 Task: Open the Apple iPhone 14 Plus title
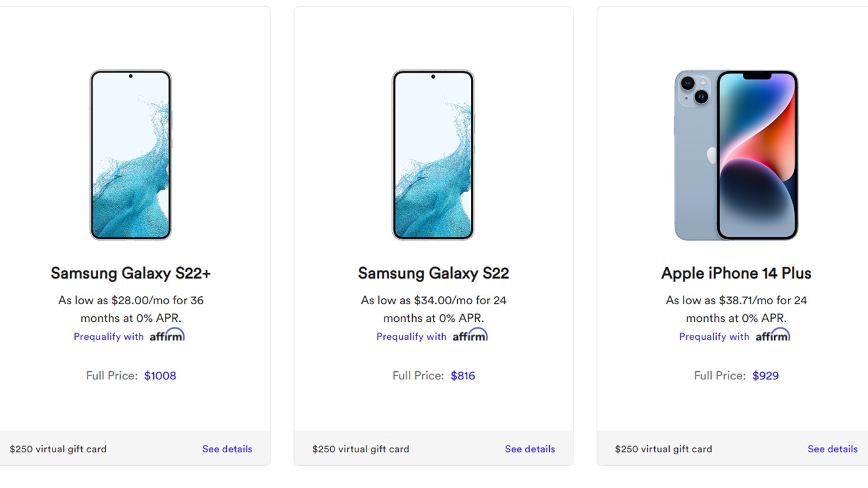click(736, 273)
